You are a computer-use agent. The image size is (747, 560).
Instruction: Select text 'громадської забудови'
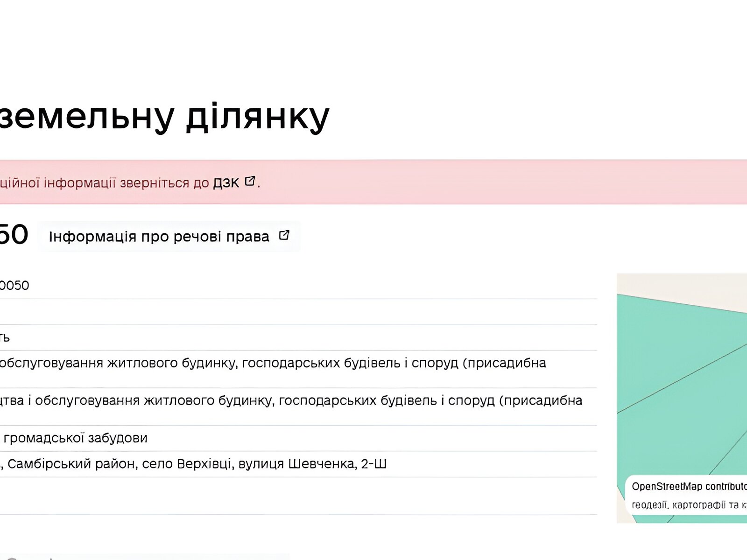pos(76,438)
